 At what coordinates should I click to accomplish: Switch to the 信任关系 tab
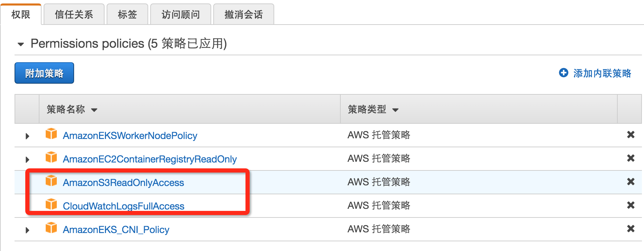[74, 14]
